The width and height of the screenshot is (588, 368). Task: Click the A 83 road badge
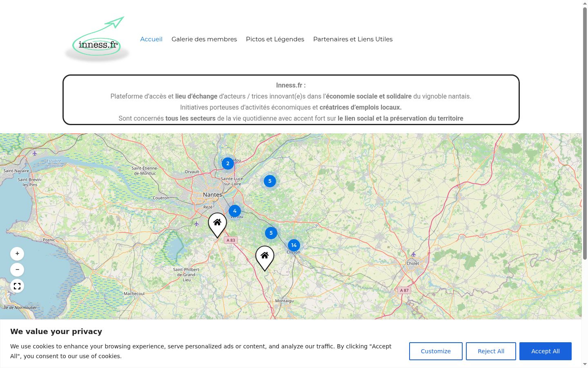click(x=231, y=240)
